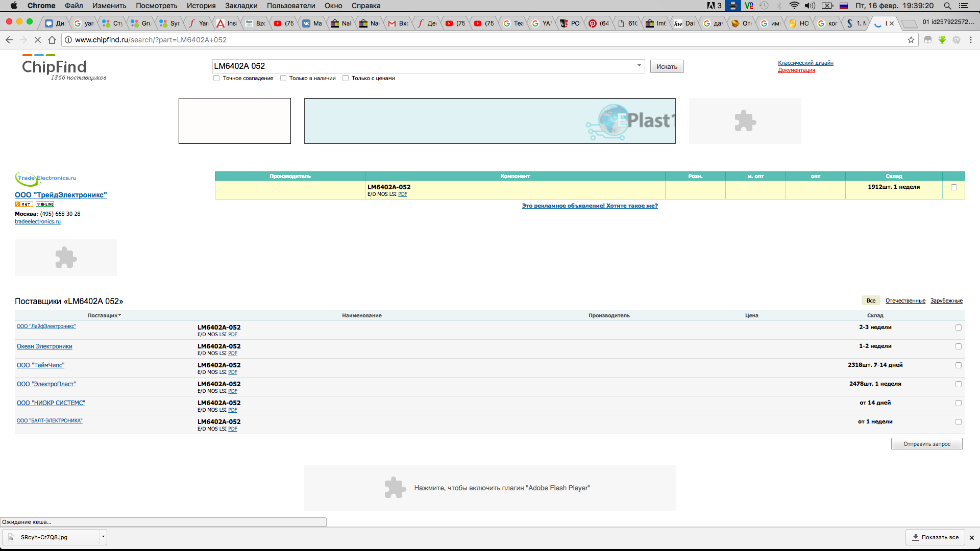Click the Wi-Fi status icon
Screen dimensions: 980x551
[794, 6]
